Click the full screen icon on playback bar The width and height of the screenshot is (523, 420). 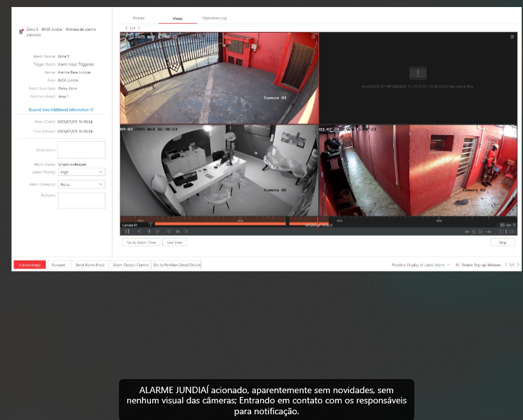pyautogui.click(x=511, y=231)
